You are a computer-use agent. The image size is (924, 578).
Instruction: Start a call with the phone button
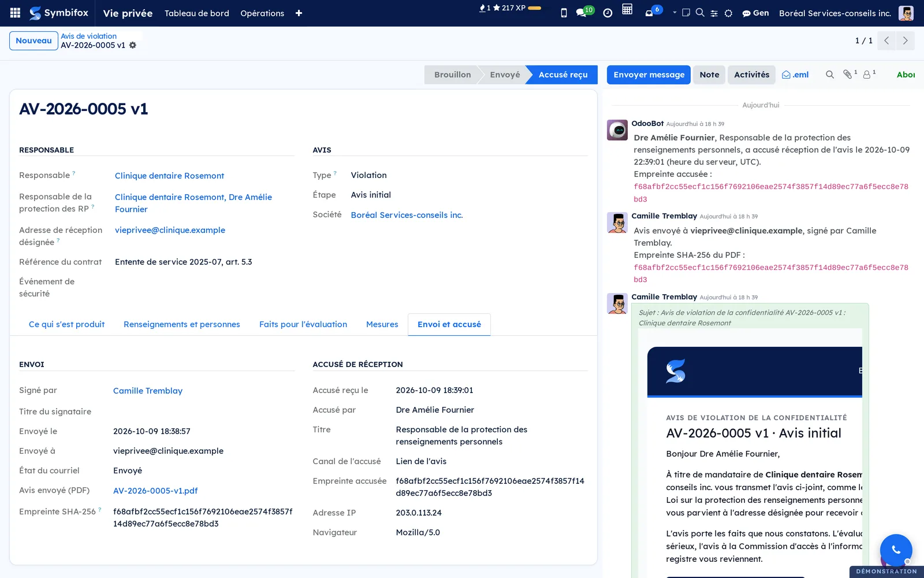point(896,550)
